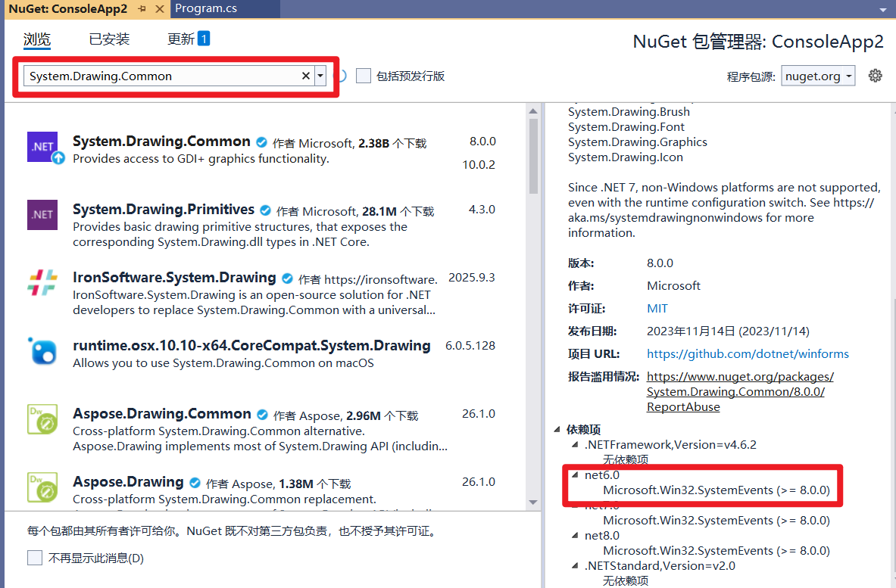Click version 4.3.0 text

click(482, 210)
